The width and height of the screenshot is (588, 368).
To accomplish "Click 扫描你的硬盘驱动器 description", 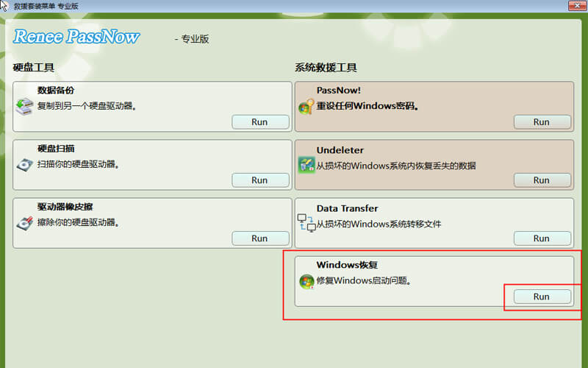I will pos(79,164).
